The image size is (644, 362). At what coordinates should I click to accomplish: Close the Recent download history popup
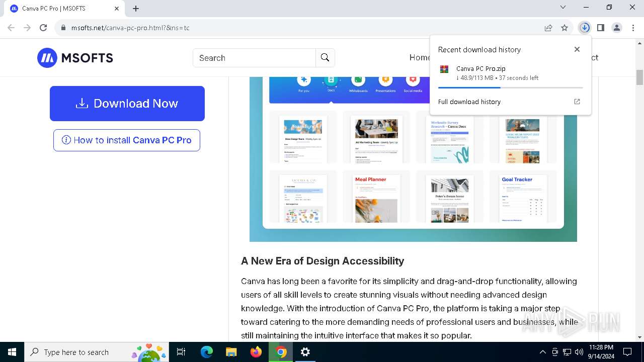pos(577,49)
